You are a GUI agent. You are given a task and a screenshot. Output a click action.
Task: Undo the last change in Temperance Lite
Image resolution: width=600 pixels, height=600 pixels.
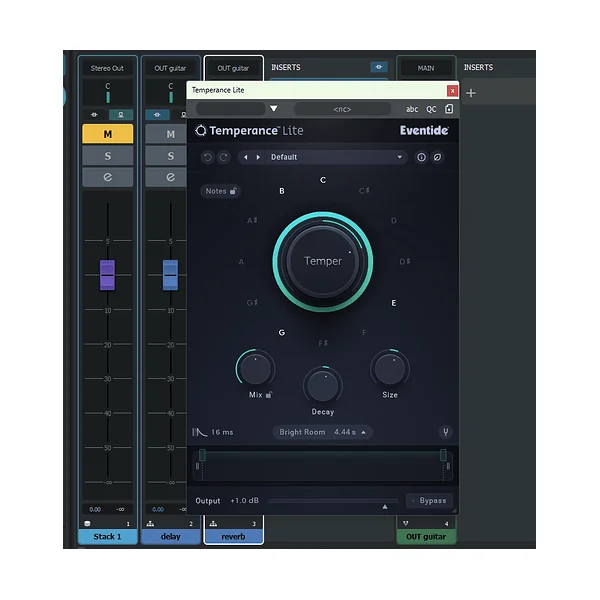point(207,157)
